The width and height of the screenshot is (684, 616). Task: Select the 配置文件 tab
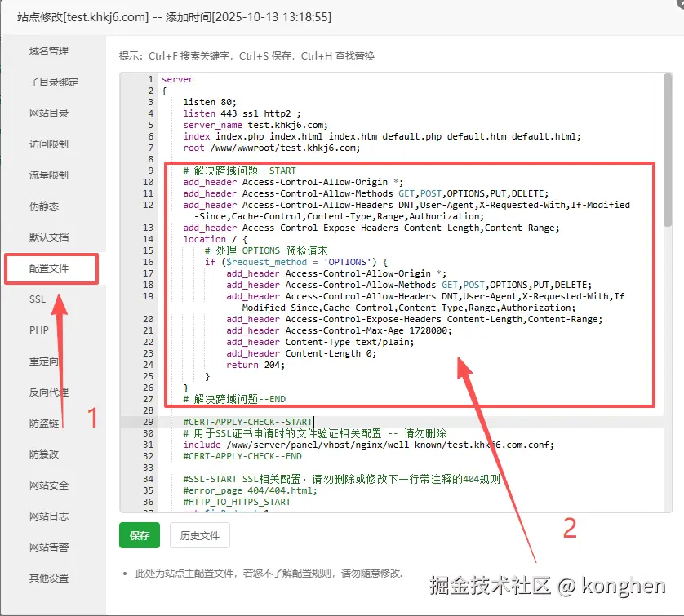tap(49, 268)
